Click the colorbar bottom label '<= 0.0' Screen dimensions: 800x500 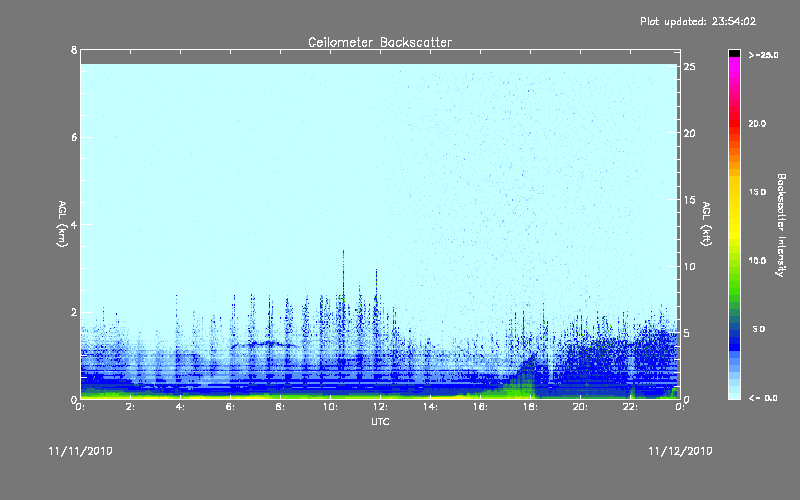click(763, 398)
